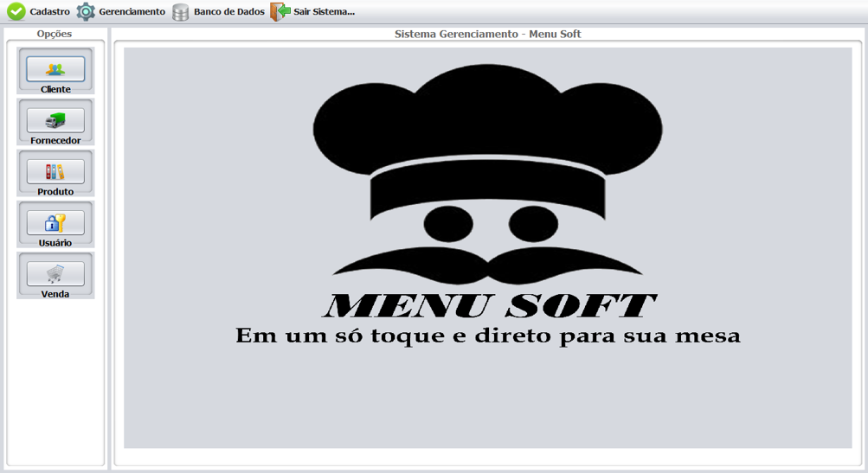
Task: Click the Fornecedor label text
Action: (x=55, y=141)
